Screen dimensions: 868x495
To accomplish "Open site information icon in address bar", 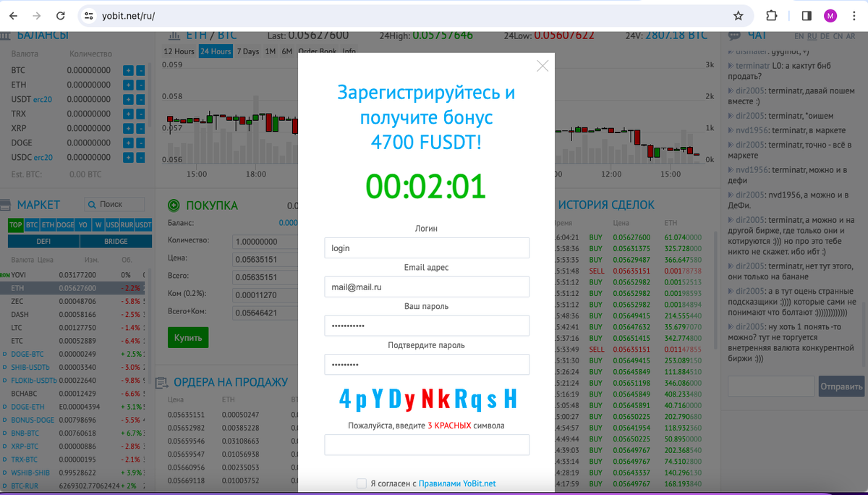I will tap(89, 15).
